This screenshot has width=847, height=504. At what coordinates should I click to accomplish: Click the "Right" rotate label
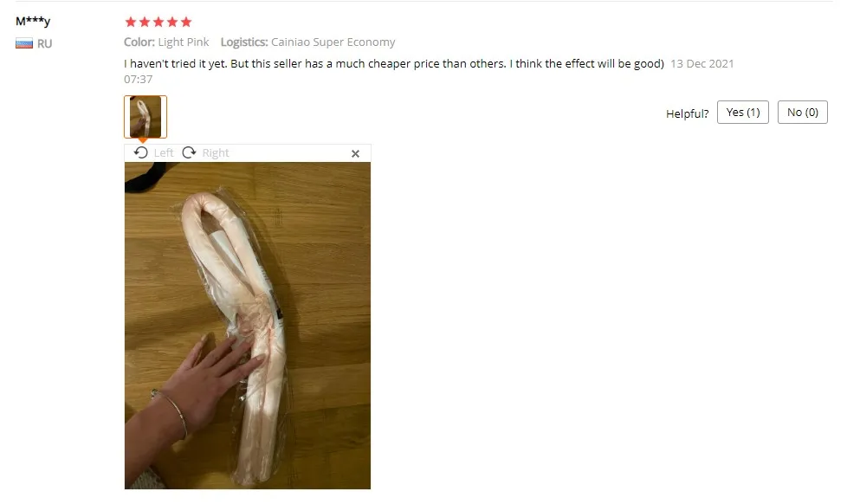pos(216,153)
